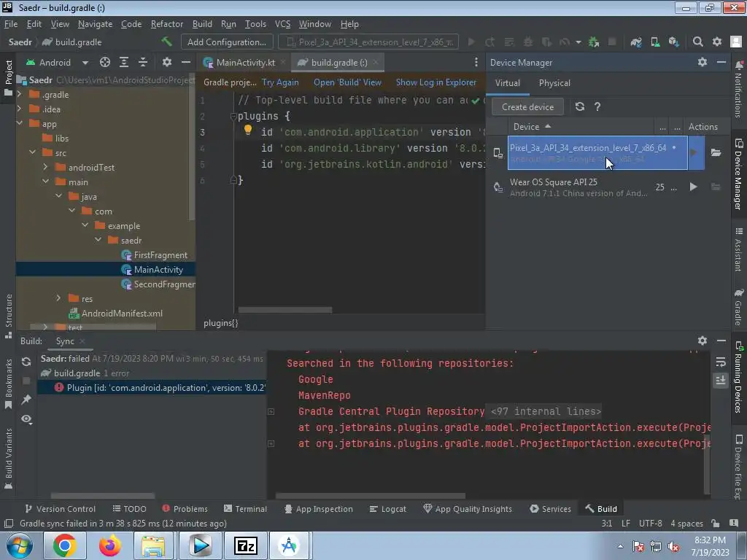Click Open 'Build' View link
Image resolution: width=747 pixels, height=560 pixels.
point(347,82)
